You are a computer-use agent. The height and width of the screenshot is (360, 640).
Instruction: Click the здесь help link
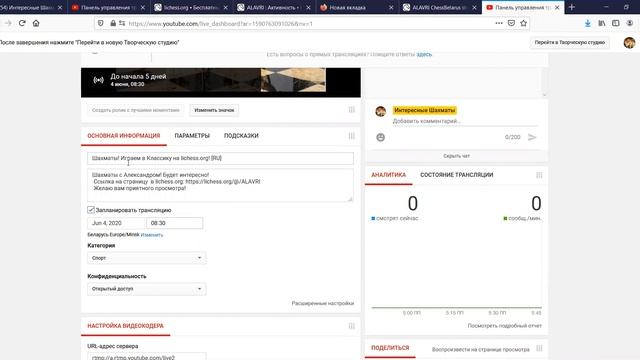tap(424, 54)
